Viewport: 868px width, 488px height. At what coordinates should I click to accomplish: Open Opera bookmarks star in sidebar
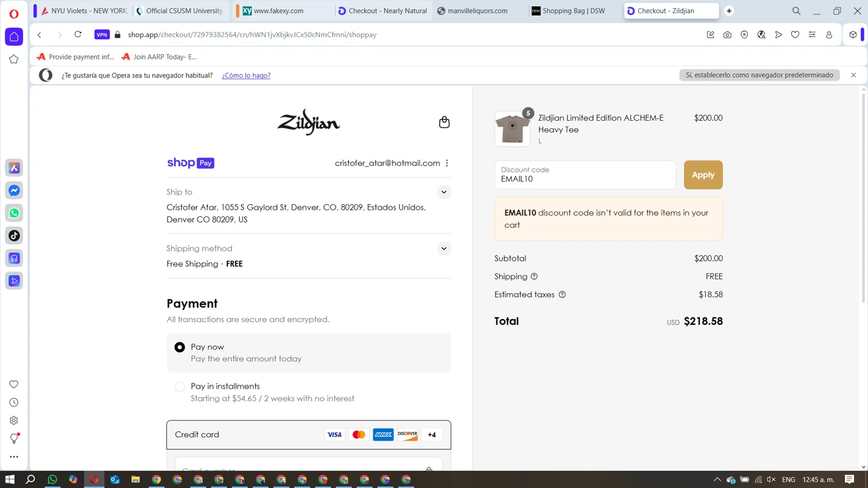14,59
